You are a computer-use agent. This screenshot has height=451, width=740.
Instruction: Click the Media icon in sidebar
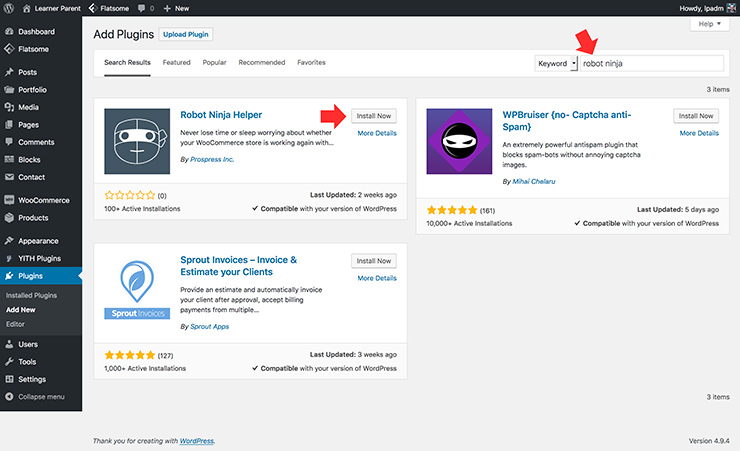[x=9, y=107]
